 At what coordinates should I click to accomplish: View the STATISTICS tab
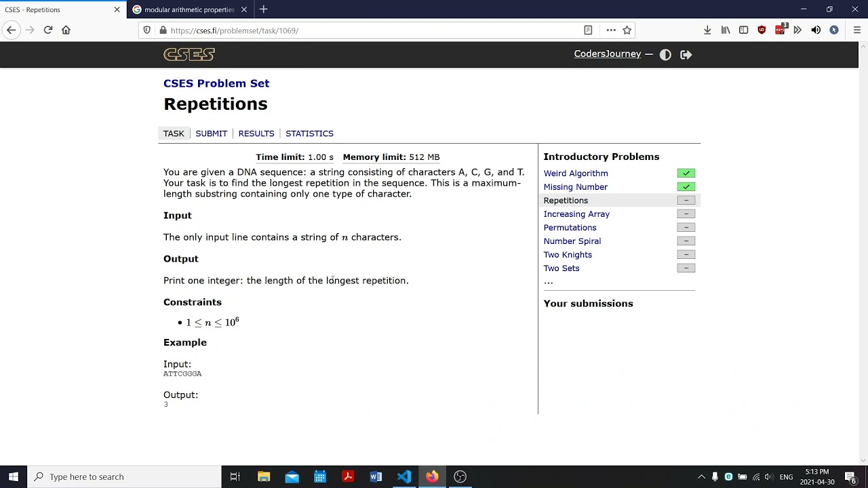click(309, 134)
